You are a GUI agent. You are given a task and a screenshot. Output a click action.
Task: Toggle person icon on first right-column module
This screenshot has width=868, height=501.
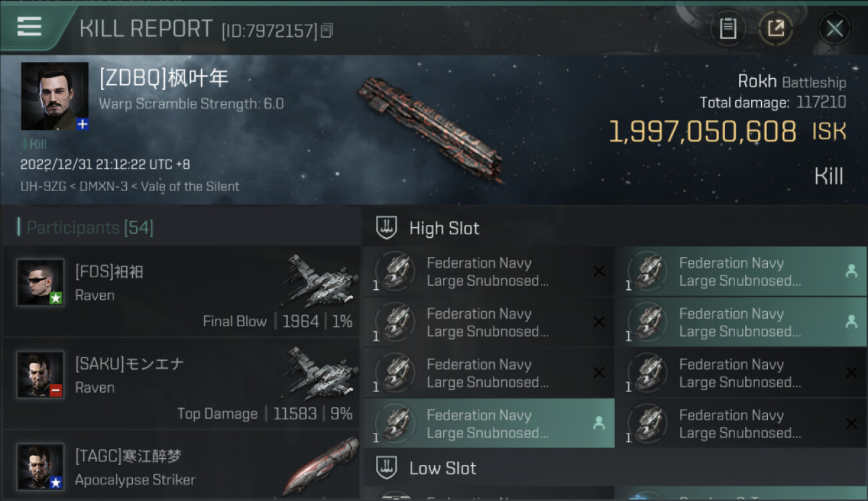(x=851, y=271)
